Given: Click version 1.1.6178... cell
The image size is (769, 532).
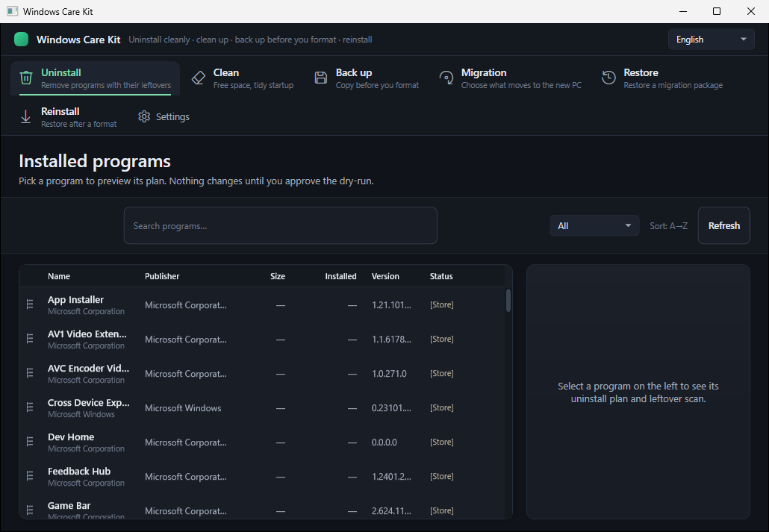Looking at the screenshot, I should coord(391,339).
